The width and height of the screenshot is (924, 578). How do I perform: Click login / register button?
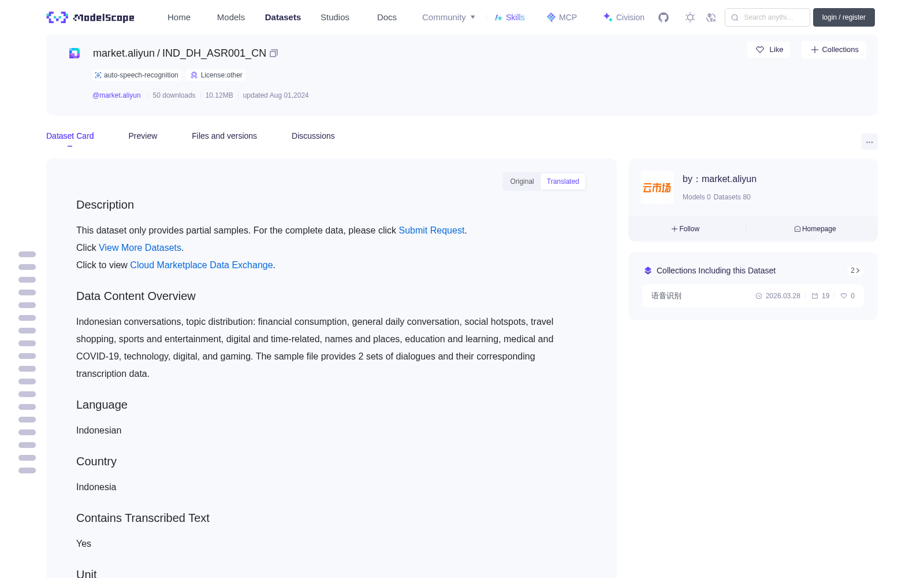point(844,17)
